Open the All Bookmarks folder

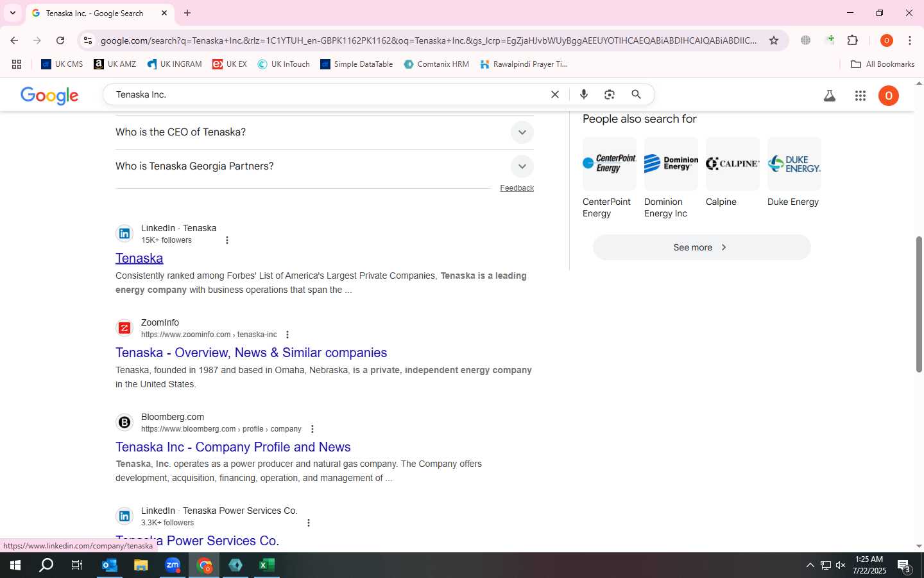(x=882, y=64)
